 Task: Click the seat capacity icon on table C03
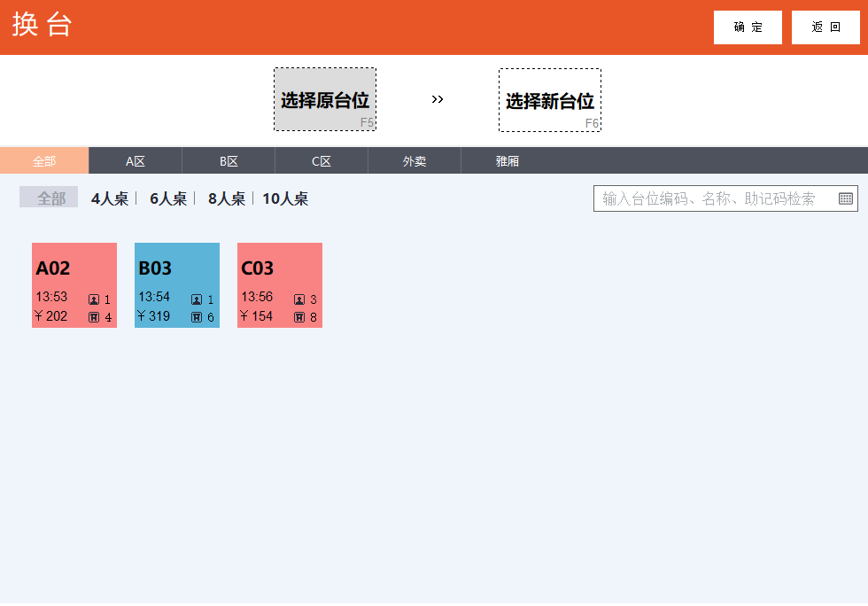(299, 317)
